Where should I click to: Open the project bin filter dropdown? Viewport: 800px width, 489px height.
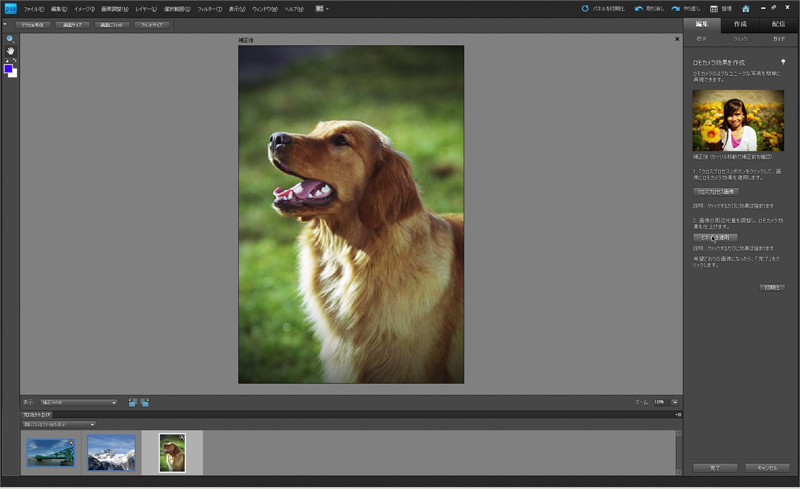point(60,424)
